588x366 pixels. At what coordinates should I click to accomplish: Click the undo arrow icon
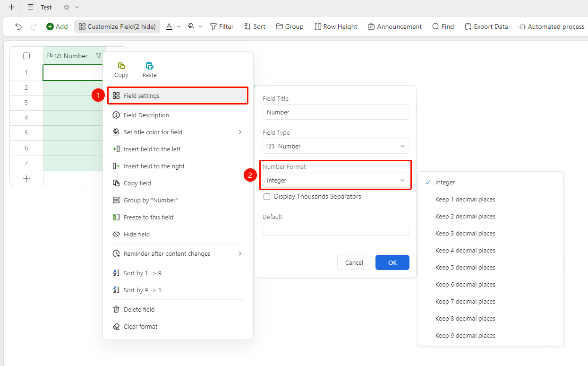coord(18,26)
